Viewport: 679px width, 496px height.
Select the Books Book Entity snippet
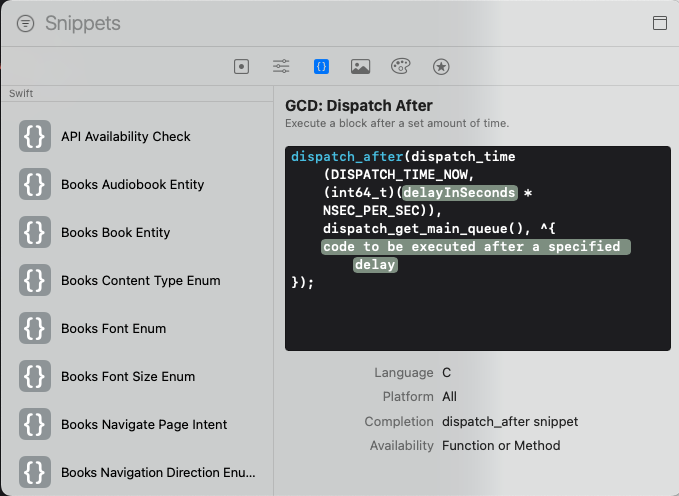click(137, 232)
